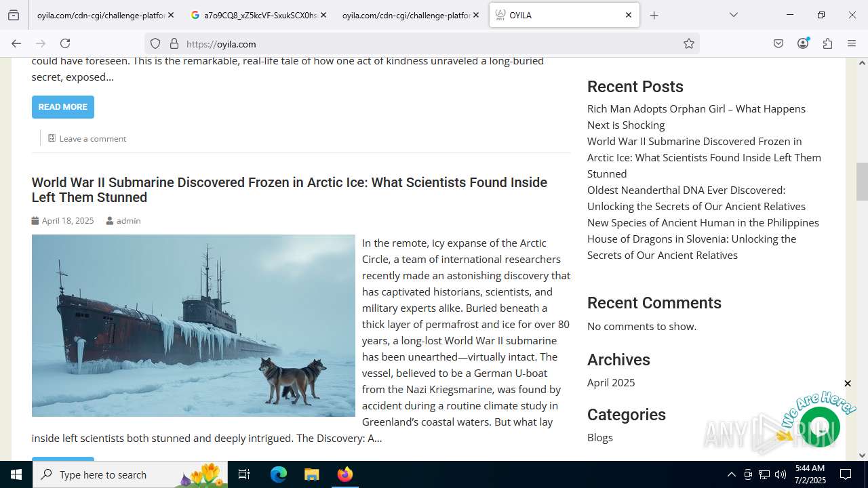The width and height of the screenshot is (868, 488).
Task: Close the We Are Here chat widget
Action: click(x=847, y=384)
